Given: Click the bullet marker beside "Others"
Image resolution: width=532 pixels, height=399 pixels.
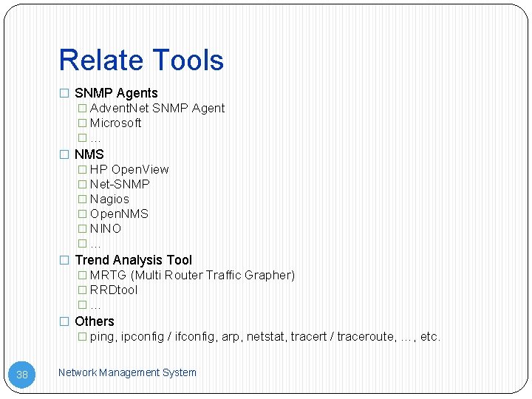Looking at the screenshot, I should pyautogui.click(x=64, y=322).
